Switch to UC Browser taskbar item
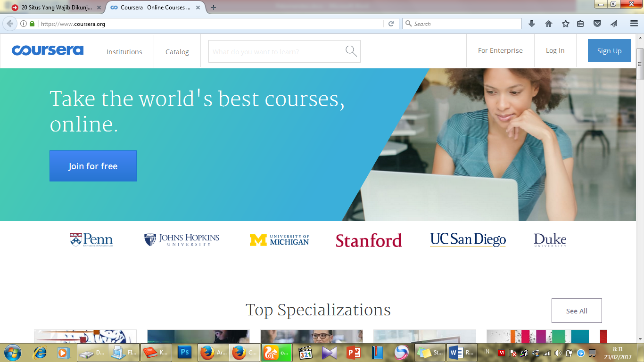The width and height of the screenshot is (644, 362). [x=277, y=353]
